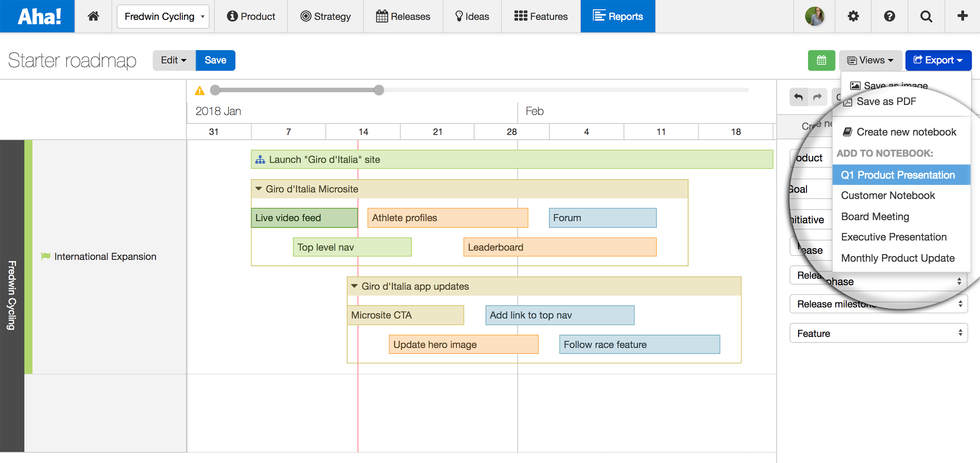
Task: Go home via the house icon
Action: click(93, 16)
